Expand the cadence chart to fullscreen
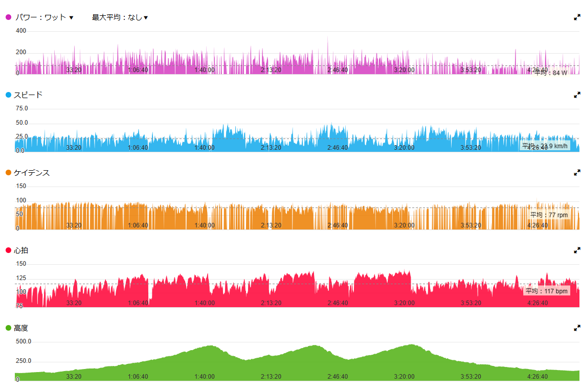581x392 pixels. (x=576, y=173)
